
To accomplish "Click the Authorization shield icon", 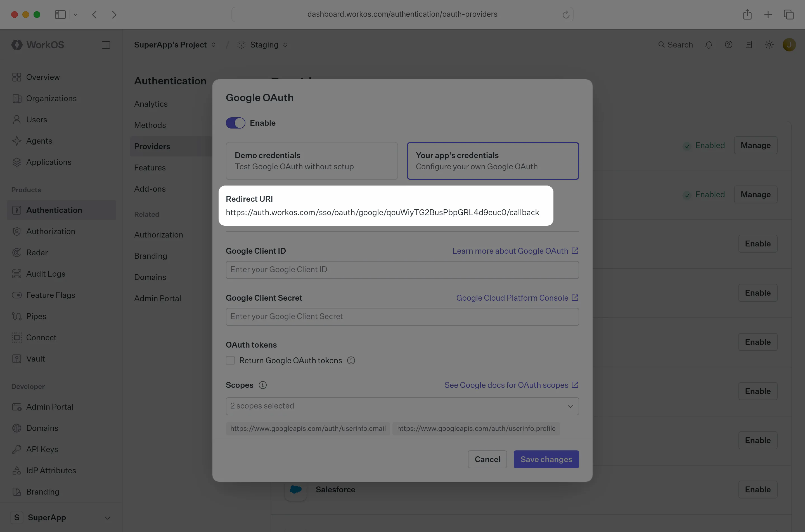I will point(16,231).
